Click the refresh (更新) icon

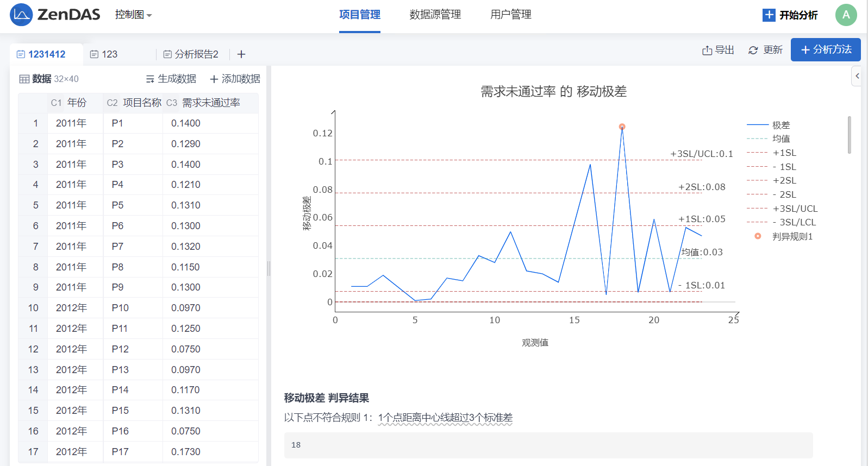753,51
